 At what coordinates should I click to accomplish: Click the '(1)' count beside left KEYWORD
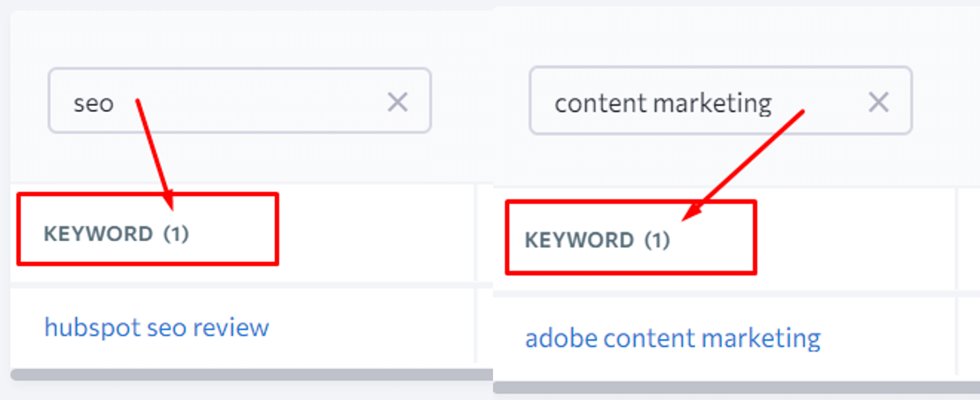pos(176,234)
